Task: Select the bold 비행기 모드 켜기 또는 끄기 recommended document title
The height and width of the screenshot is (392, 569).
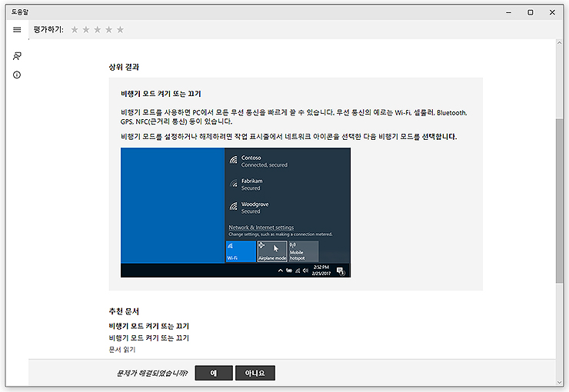Action: 148,326
